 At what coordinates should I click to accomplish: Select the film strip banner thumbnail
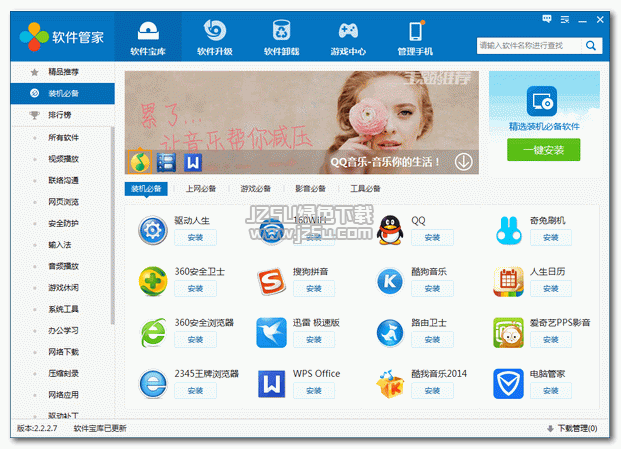166,162
